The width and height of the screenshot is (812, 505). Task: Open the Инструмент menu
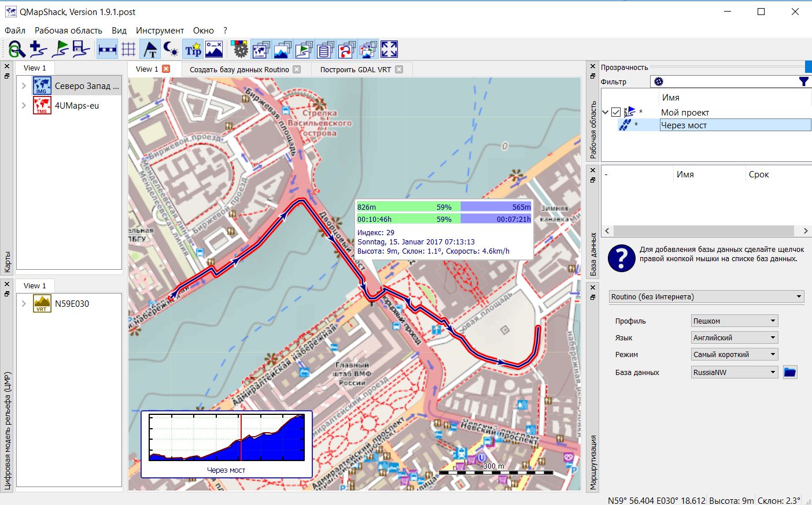[x=160, y=30]
